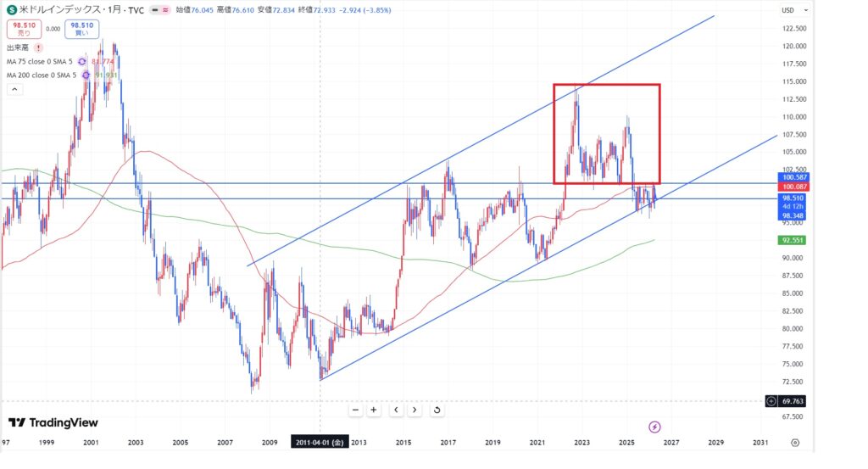This screenshot has width=868, height=469.
Task: Click the 98.510 sell button
Action: 22,30
